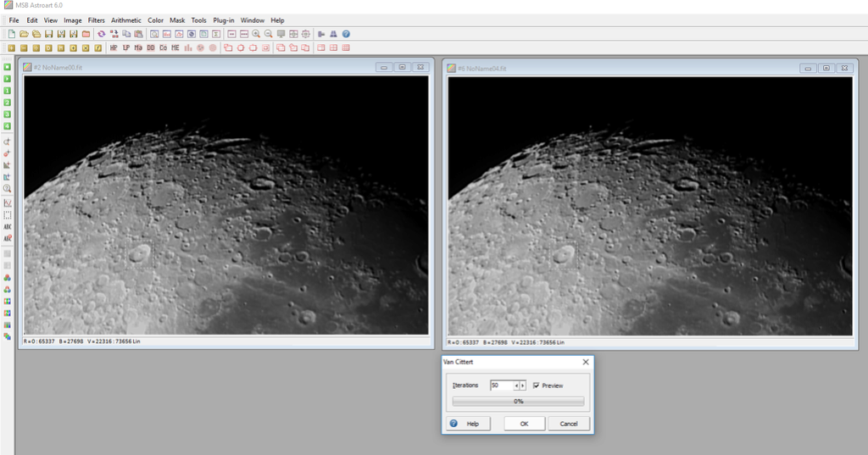Click the Open folder icon
Image resolution: width=868 pixels, height=455 pixels.
pyautogui.click(x=24, y=34)
